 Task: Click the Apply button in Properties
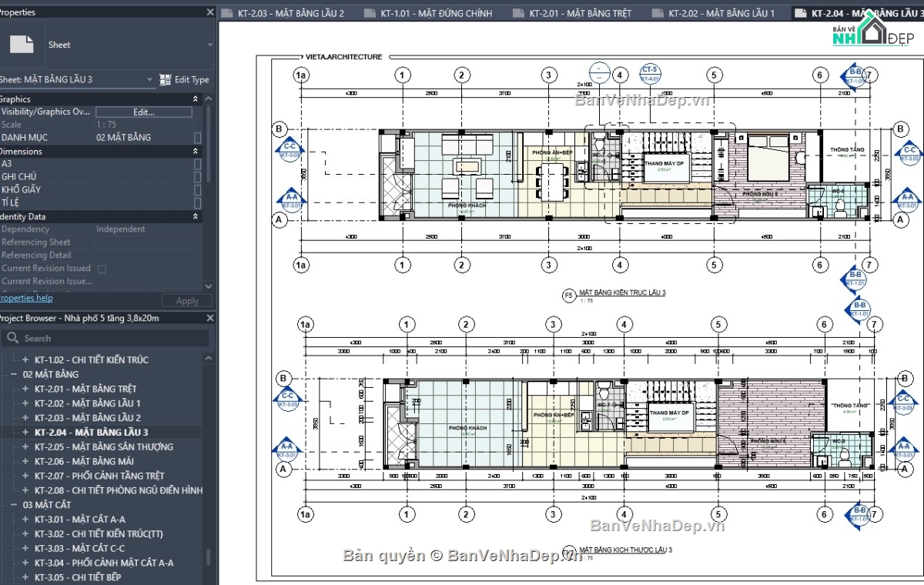tap(187, 301)
